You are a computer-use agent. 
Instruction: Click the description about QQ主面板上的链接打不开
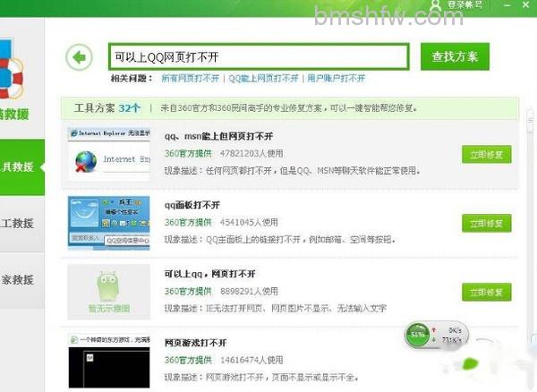280,239
